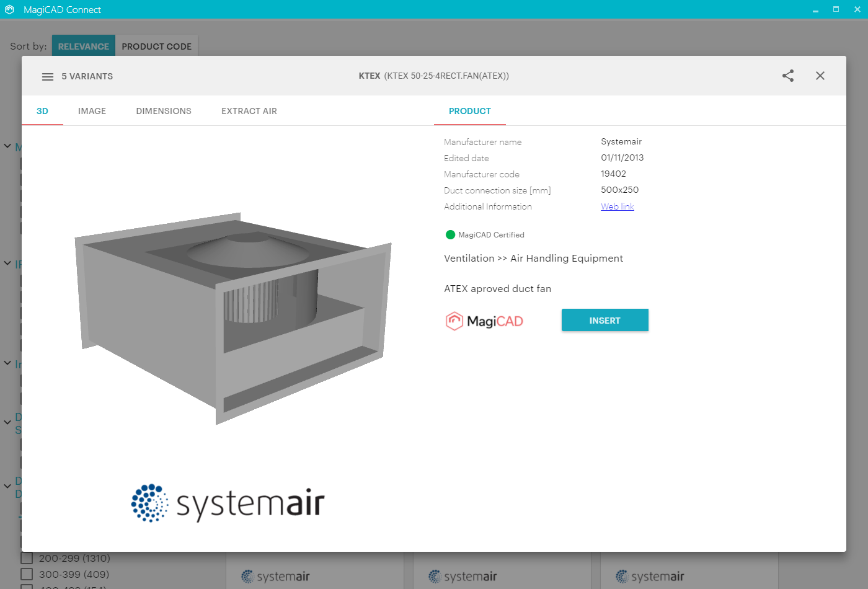Switch to the 3D tab
Image resolution: width=868 pixels, height=589 pixels.
tap(42, 111)
